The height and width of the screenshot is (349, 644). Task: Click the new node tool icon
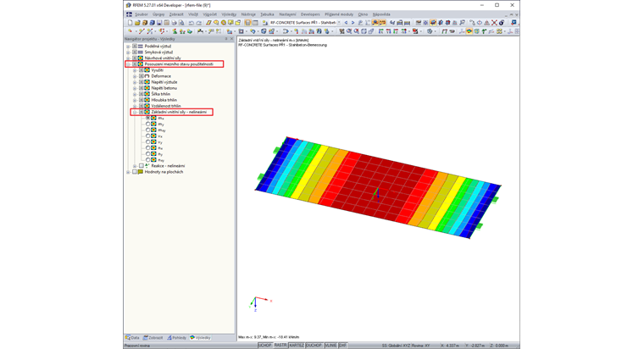tap(130, 31)
